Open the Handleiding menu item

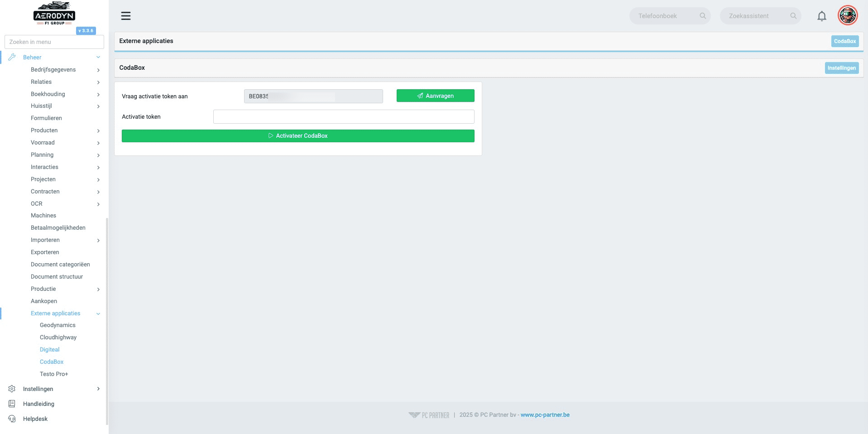(38, 404)
